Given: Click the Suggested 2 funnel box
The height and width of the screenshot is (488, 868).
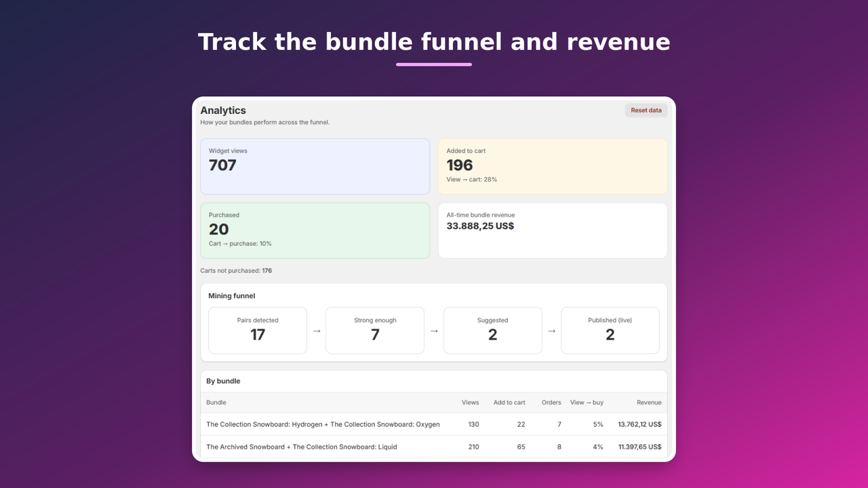Looking at the screenshot, I should (492, 330).
